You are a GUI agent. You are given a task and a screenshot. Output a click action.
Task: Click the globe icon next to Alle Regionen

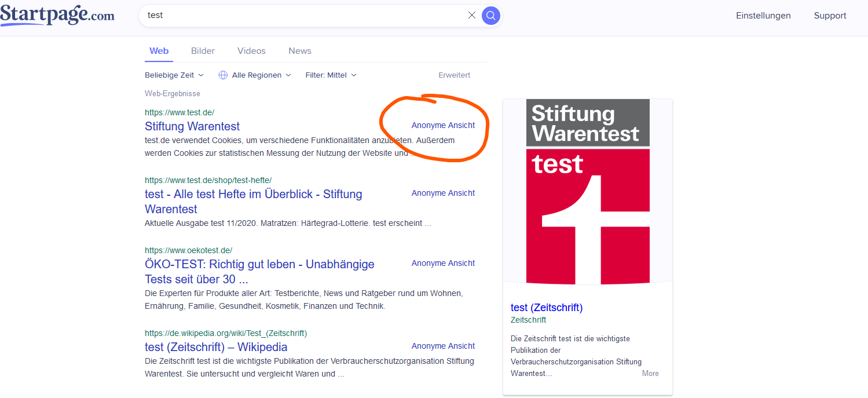(223, 75)
